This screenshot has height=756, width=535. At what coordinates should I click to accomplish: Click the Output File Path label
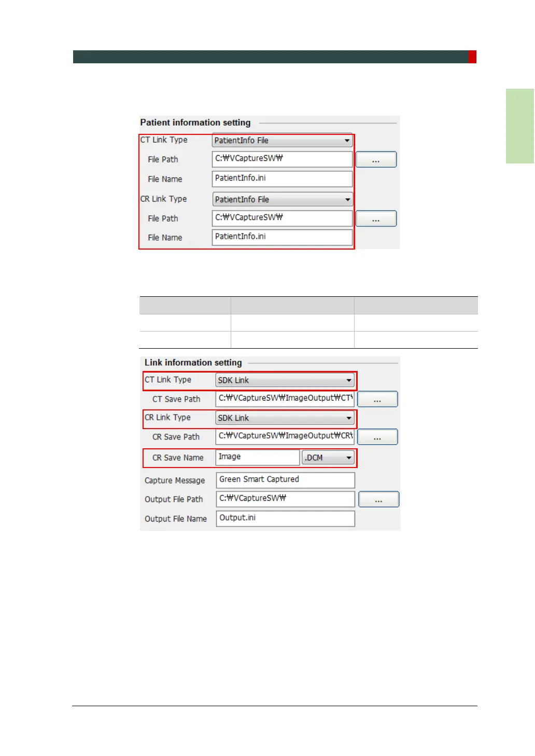tap(174, 499)
